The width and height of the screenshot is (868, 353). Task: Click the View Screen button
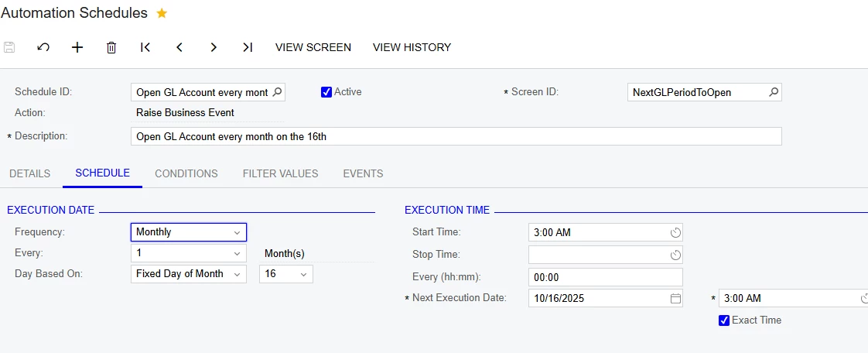coord(313,47)
